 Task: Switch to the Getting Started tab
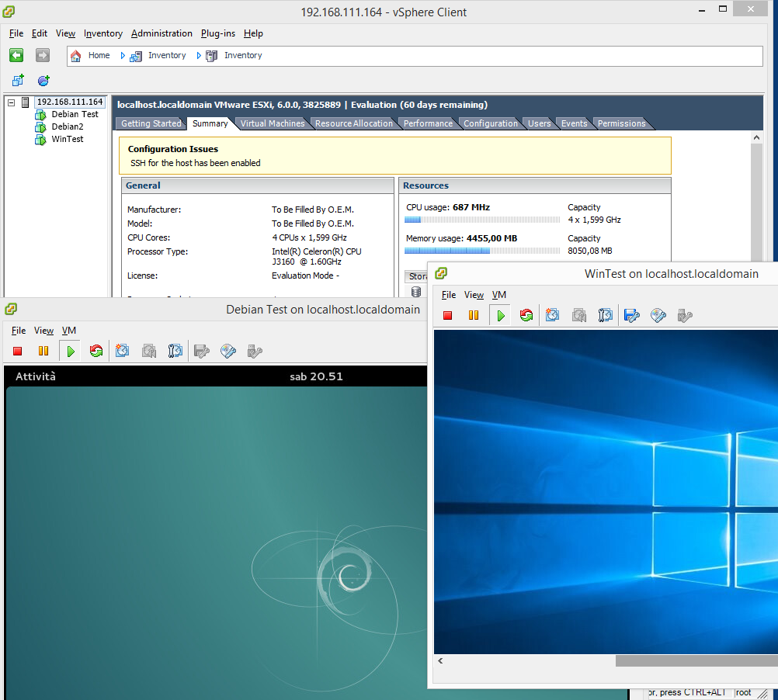coord(151,123)
